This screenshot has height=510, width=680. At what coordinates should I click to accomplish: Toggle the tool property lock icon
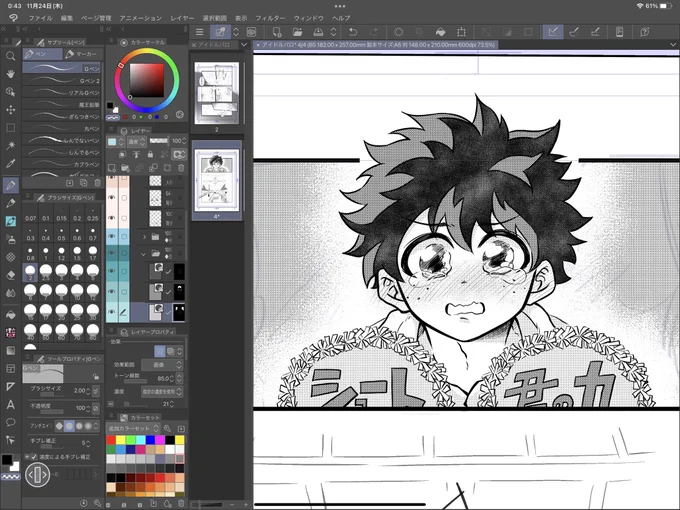[x=95, y=376]
